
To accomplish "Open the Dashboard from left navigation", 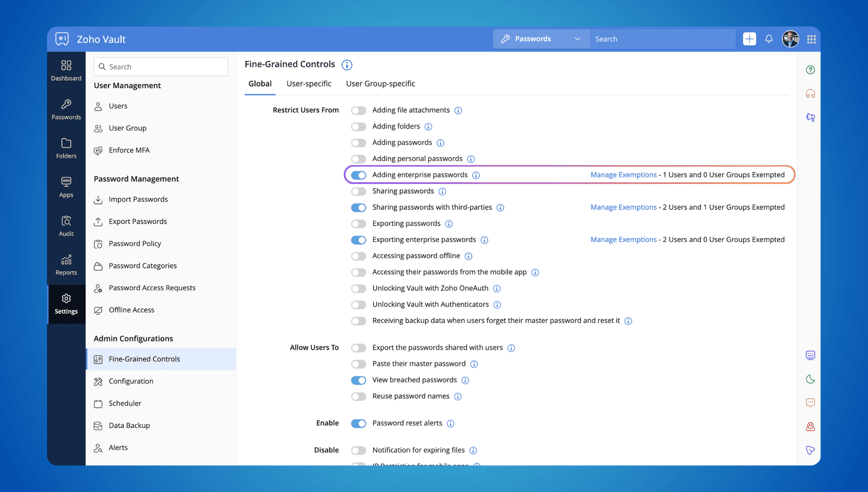I will [66, 71].
